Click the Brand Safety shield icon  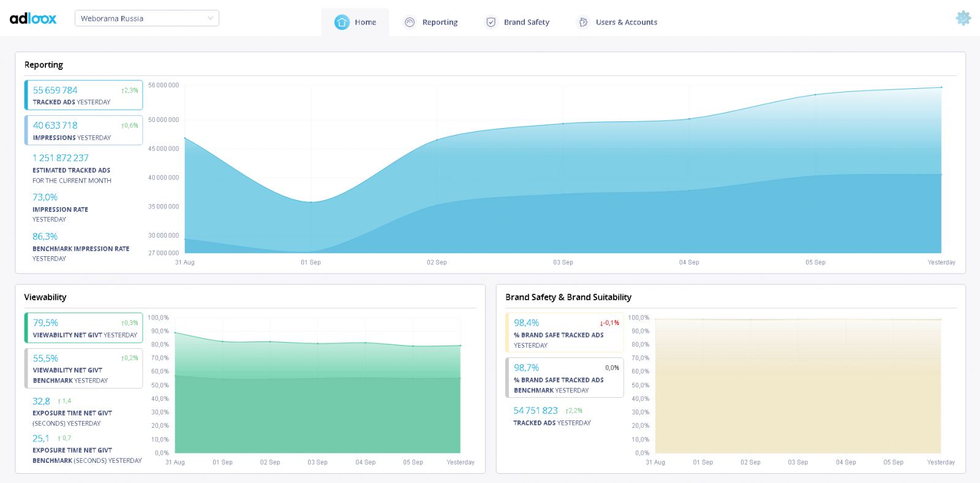[491, 22]
